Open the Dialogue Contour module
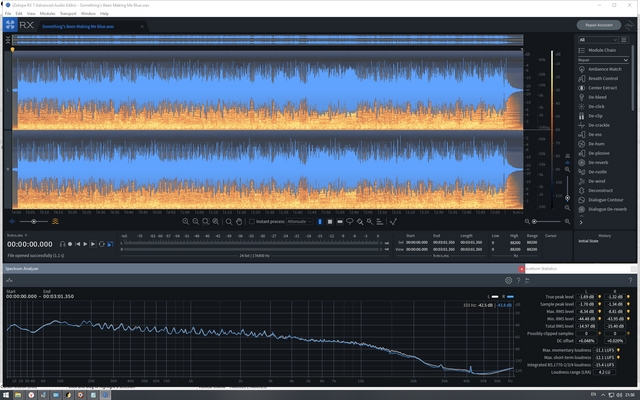640x400 pixels. (x=605, y=200)
